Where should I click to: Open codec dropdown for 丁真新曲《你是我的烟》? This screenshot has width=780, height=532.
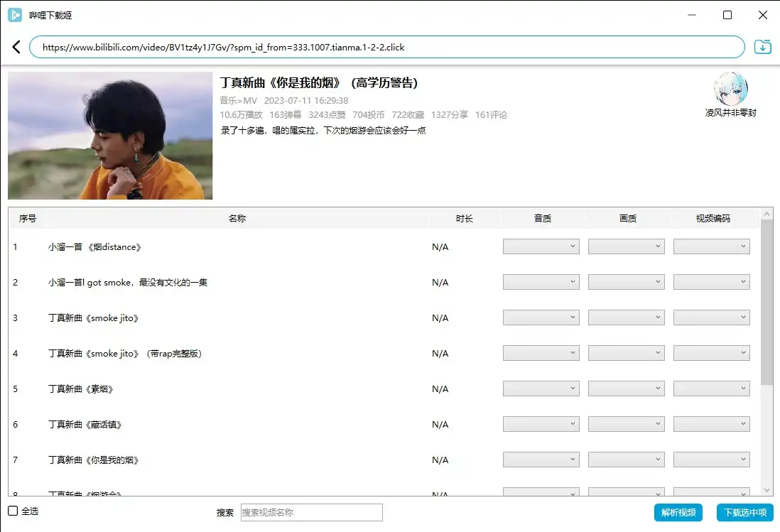pos(711,460)
